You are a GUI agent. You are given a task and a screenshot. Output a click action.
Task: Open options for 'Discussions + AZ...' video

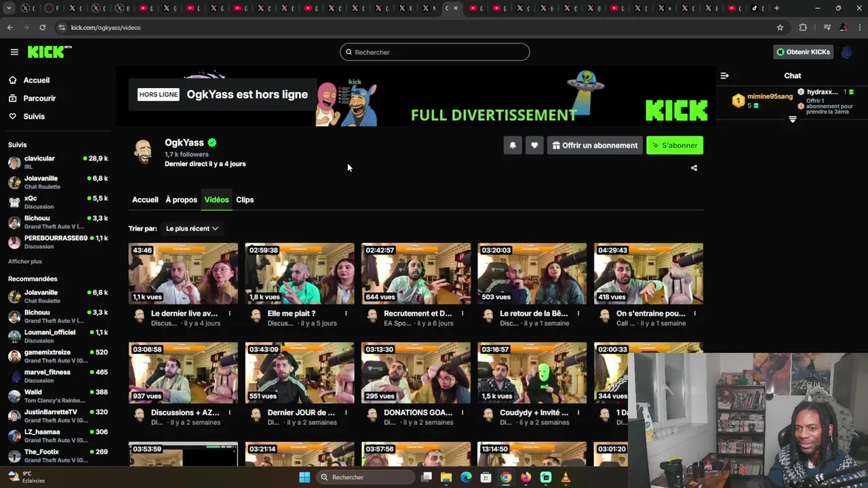click(229, 413)
